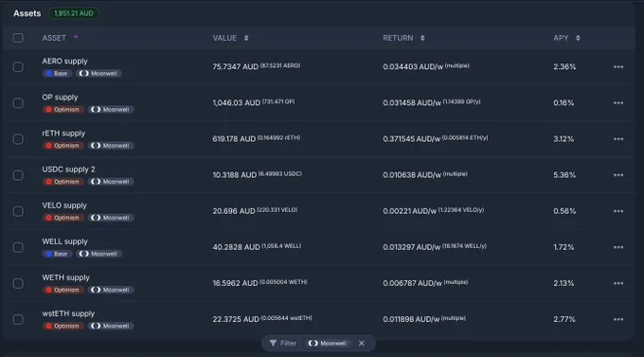Click the 2.77% APY cell
644x357 pixels.
563,319
